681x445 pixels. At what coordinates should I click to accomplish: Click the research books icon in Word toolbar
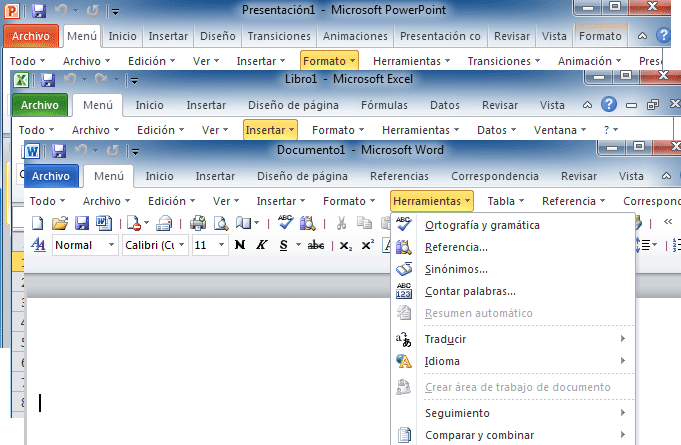click(x=307, y=223)
